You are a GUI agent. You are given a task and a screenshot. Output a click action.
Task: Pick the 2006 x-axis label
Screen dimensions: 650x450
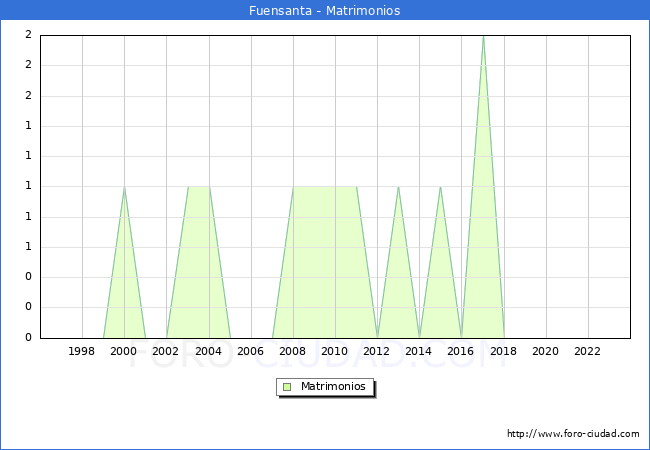click(250, 351)
